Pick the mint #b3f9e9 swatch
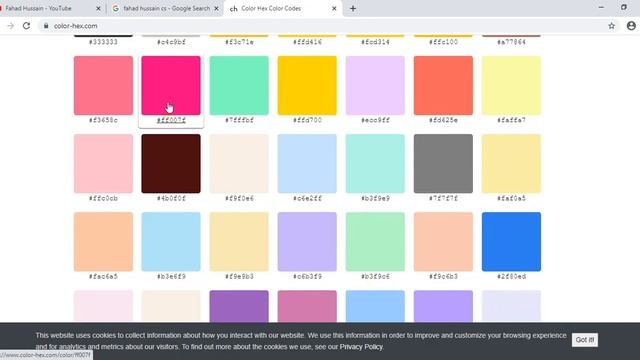Image resolution: width=640 pixels, height=360 pixels. click(375, 163)
